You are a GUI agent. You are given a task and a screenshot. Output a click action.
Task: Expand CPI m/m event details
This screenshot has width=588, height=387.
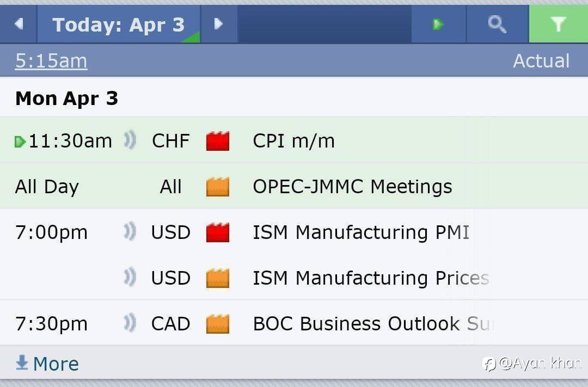(x=293, y=141)
